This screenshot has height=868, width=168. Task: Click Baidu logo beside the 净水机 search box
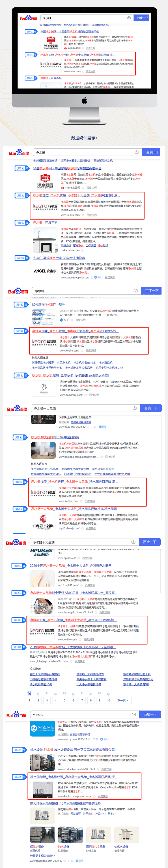[x=18, y=291]
